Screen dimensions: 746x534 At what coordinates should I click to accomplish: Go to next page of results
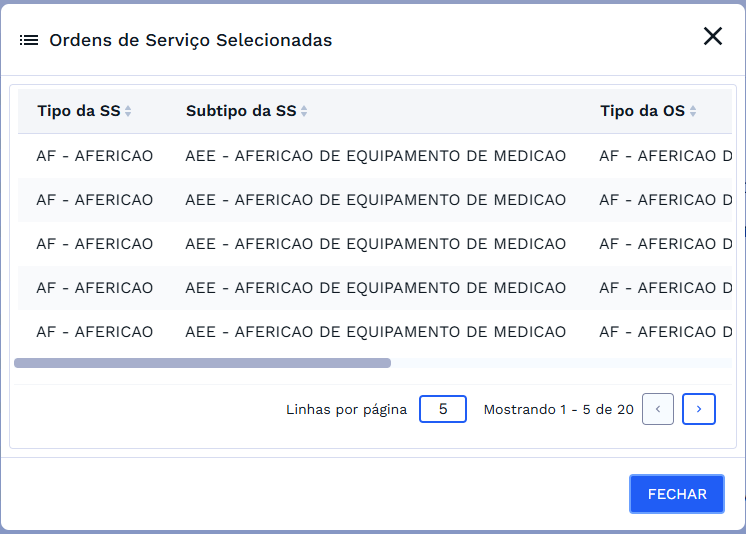[699, 409]
